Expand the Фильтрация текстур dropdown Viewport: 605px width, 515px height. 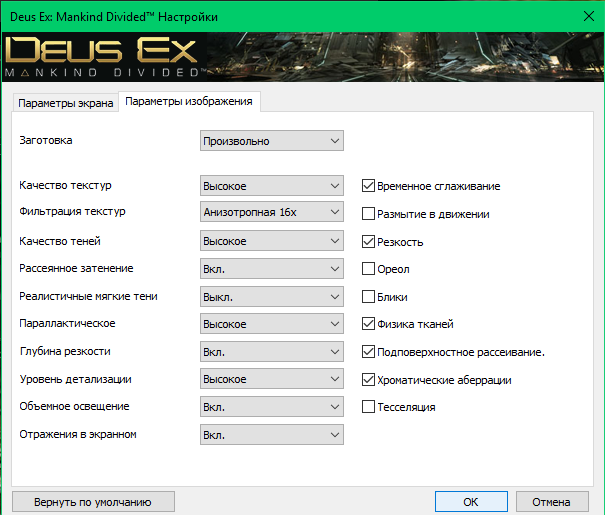(x=272, y=212)
